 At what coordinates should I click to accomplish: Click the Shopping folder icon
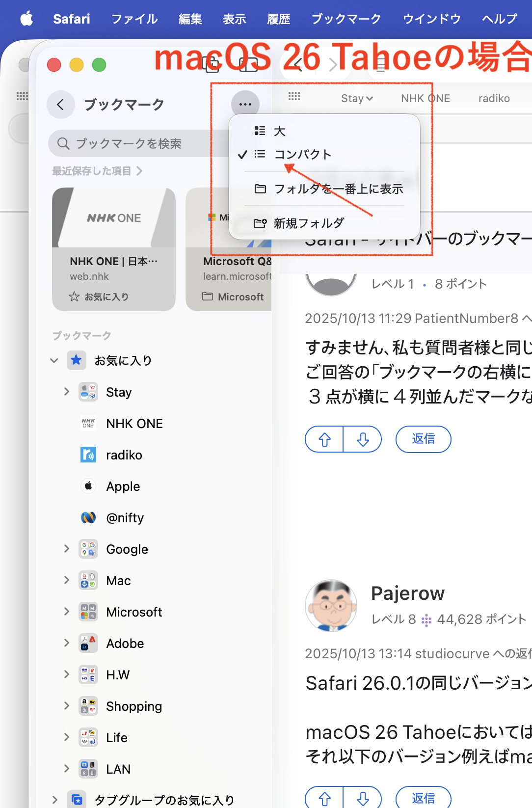pos(88,706)
